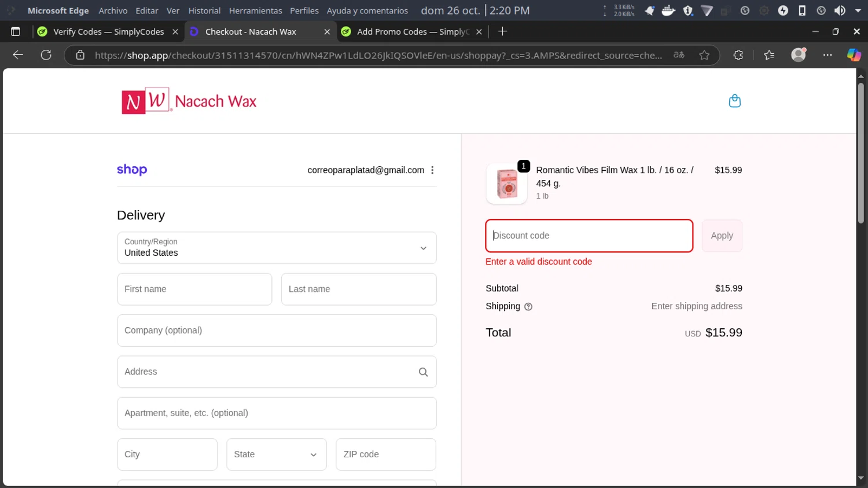Open the browser extensions puzzle icon
Viewport: 868px width, 488px height.
[x=738, y=55]
